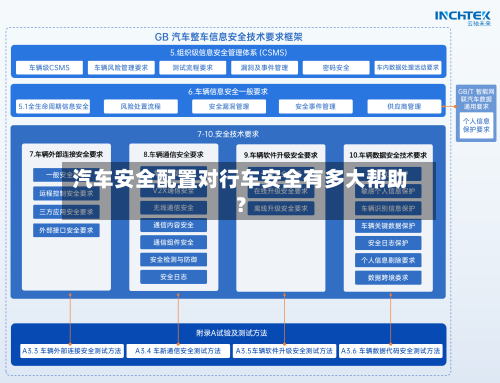Viewport: 500px width, 383px height.
Task: Select the 无线通信安全 box
Action: tap(173, 208)
